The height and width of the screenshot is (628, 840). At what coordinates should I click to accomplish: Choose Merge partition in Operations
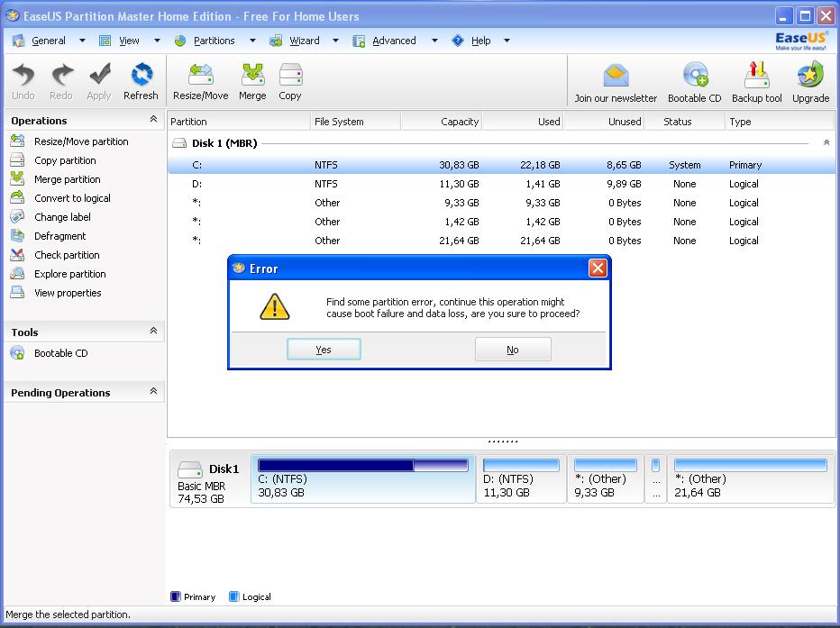pos(67,179)
